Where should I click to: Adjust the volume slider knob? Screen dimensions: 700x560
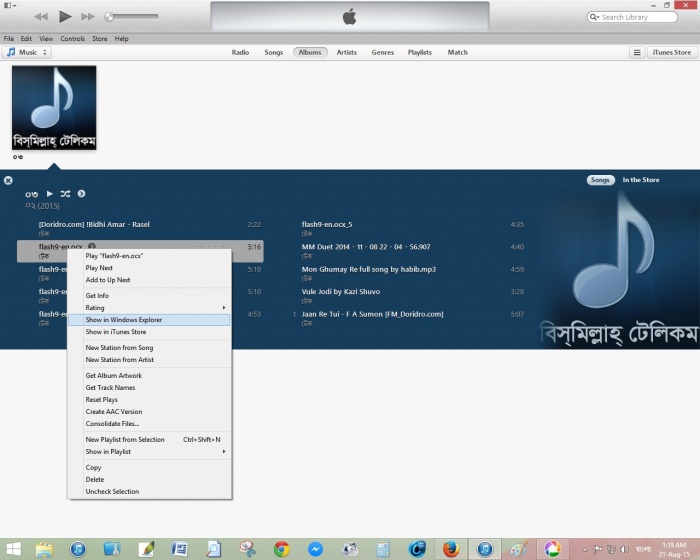click(108, 17)
